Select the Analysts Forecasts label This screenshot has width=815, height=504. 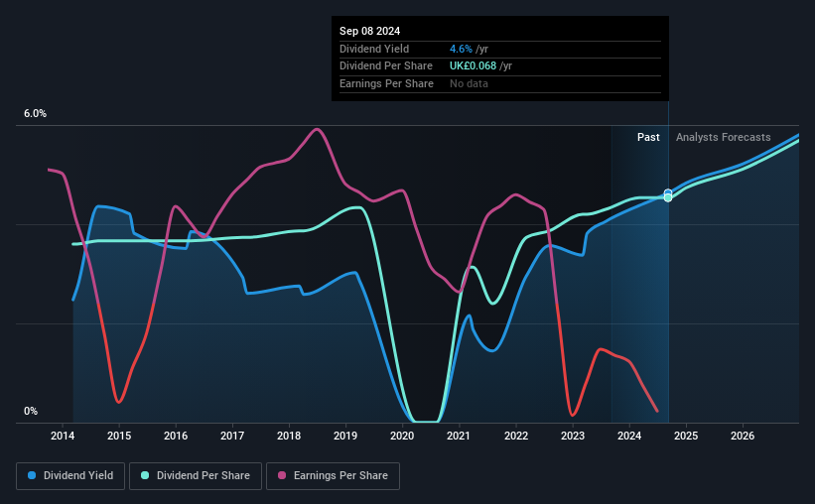click(723, 137)
